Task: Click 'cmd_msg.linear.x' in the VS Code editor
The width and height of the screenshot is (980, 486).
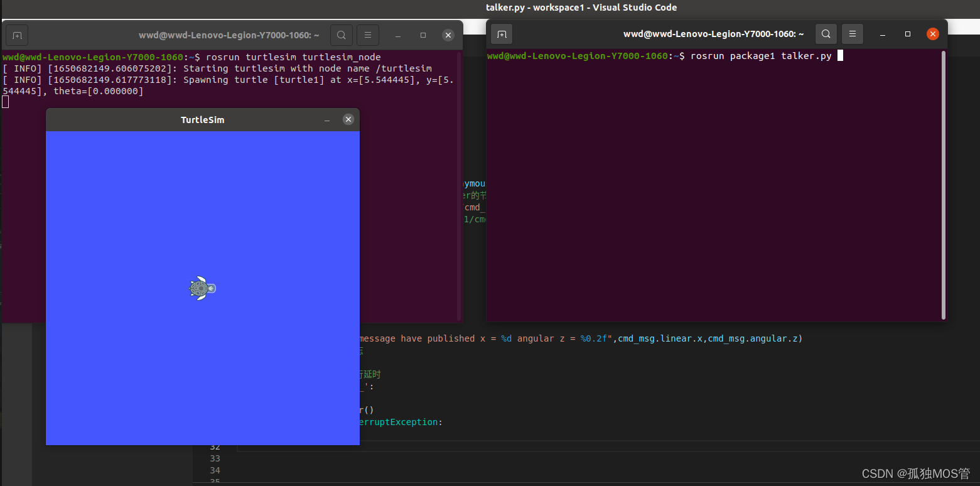Action: pyautogui.click(x=660, y=338)
